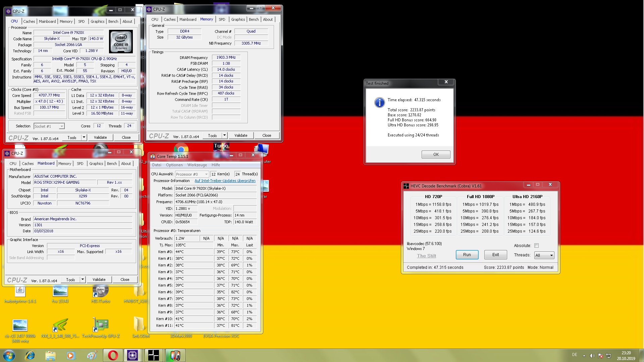Open the Hilfe menu in Core Temp

click(216, 165)
